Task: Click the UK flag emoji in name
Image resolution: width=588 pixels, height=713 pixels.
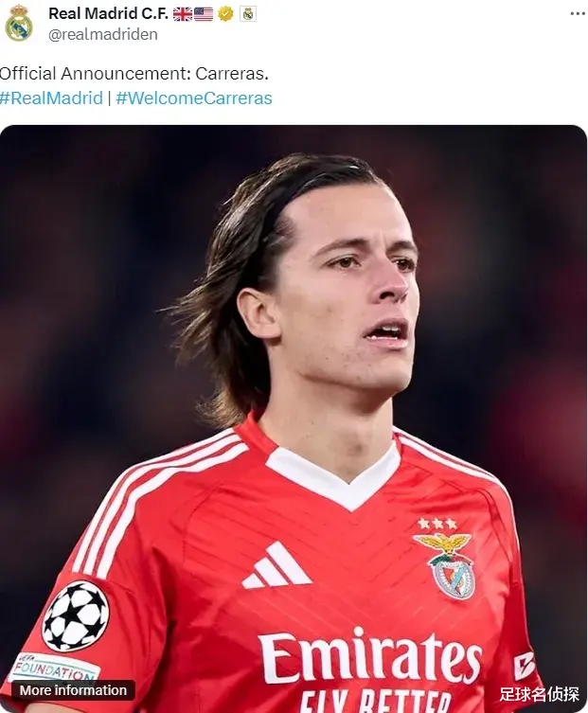Action: point(183,14)
